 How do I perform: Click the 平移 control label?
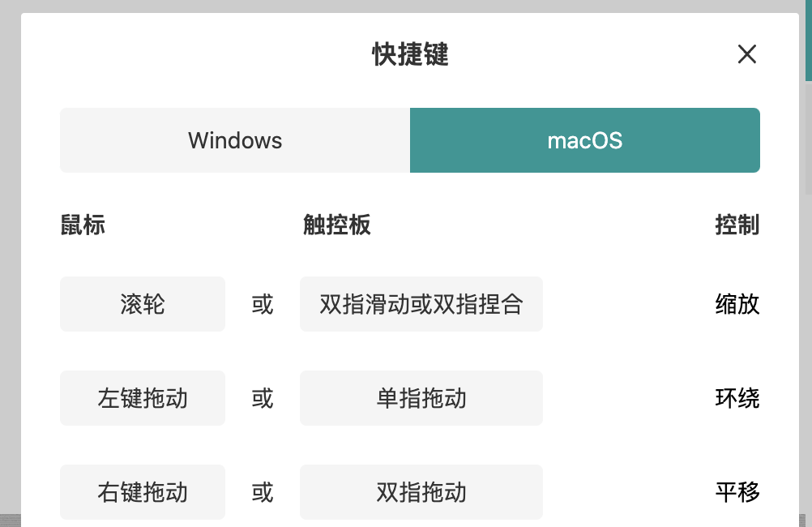click(x=737, y=492)
